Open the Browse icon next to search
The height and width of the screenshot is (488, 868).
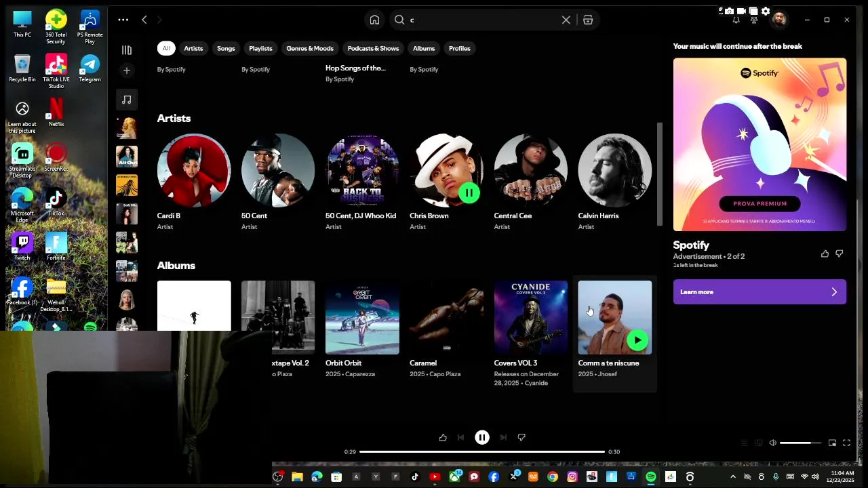[x=588, y=20]
